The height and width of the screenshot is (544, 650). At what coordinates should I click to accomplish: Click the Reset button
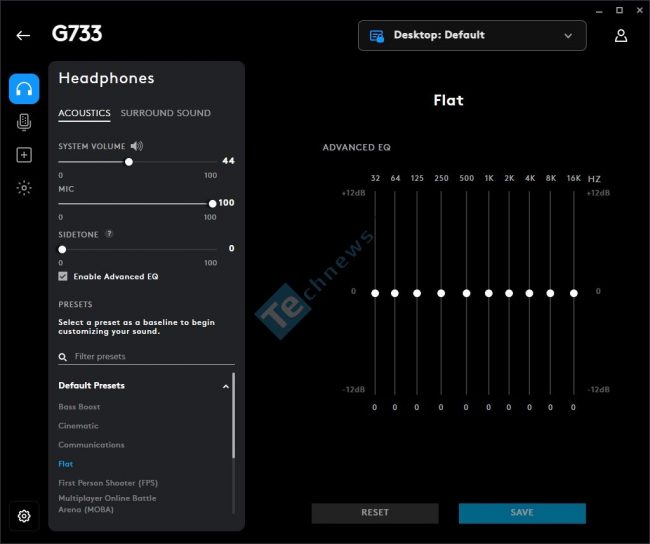click(x=375, y=513)
